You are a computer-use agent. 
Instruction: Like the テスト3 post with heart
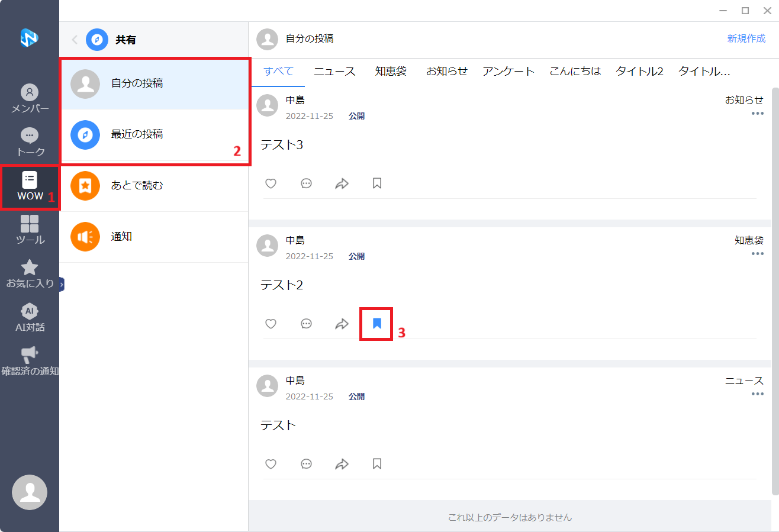tap(271, 183)
